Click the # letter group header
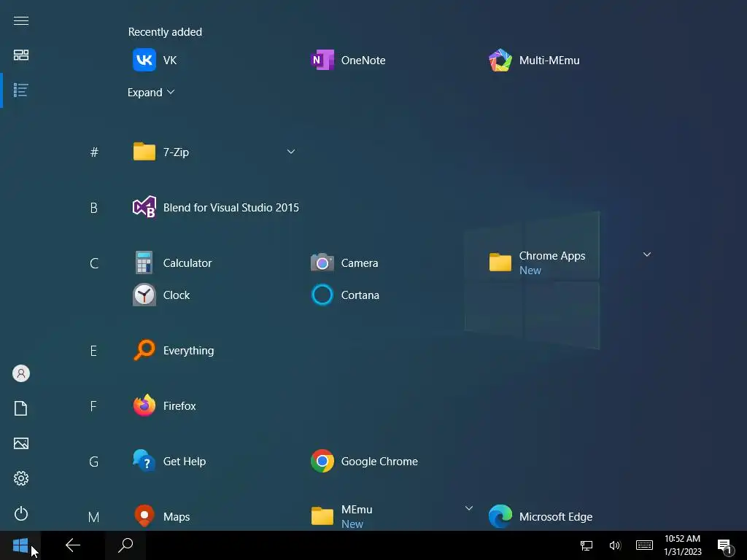The width and height of the screenshot is (747, 560). 94,152
